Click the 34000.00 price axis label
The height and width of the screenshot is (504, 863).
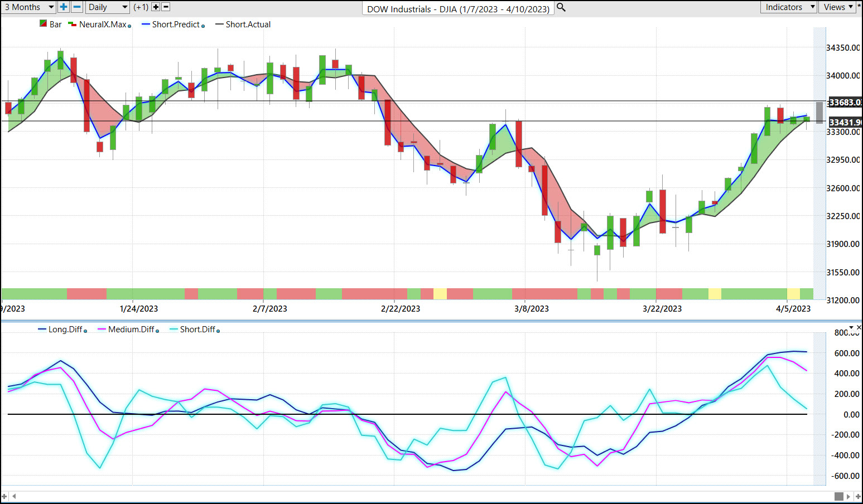[x=843, y=76]
